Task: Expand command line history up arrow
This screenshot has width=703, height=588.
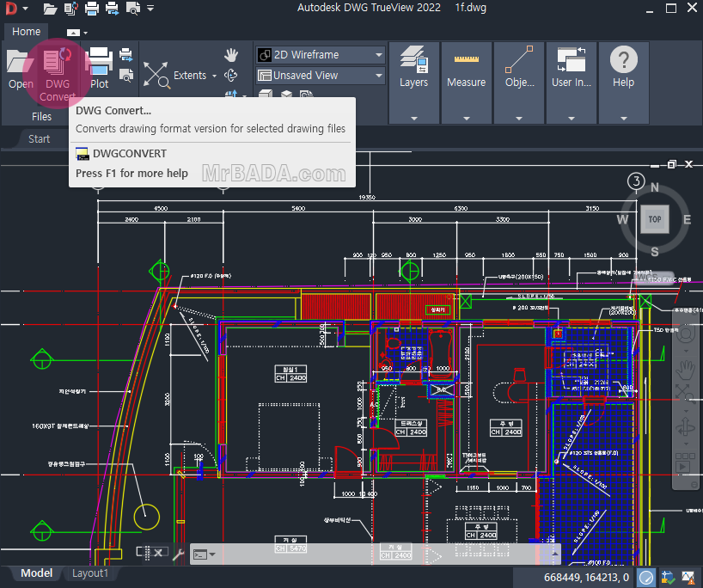Action: coord(554,554)
